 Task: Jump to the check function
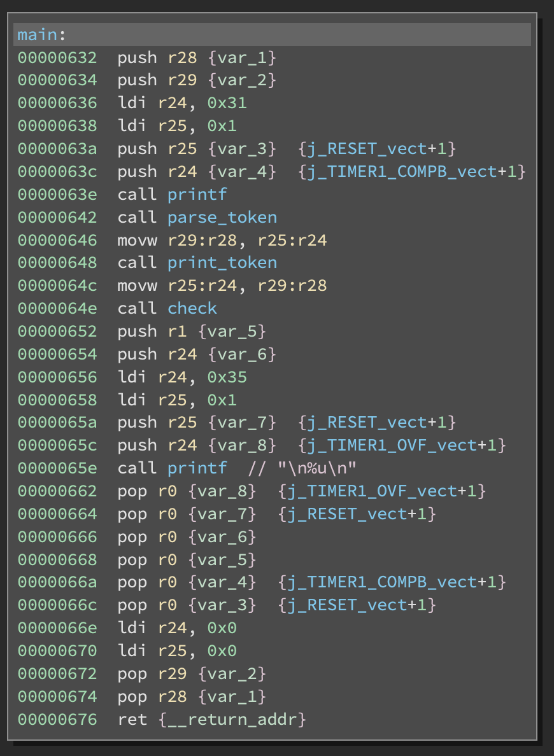(x=192, y=309)
